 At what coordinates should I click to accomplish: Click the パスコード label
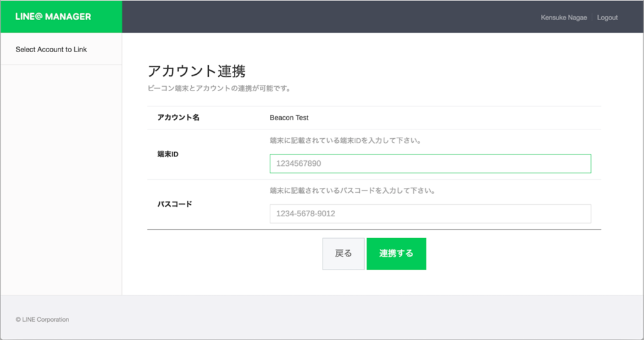(x=175, y=204)
